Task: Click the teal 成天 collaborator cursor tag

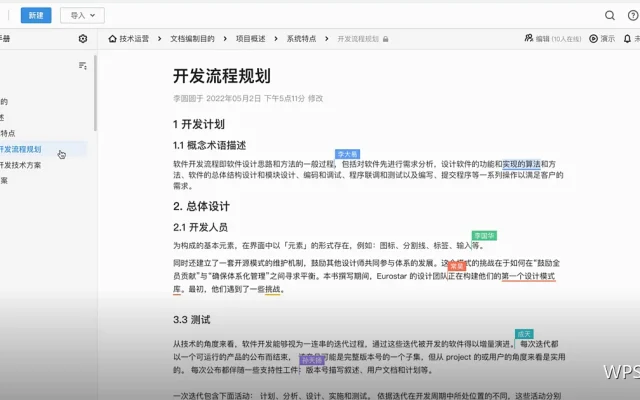Action: click(x=524, y=334)
